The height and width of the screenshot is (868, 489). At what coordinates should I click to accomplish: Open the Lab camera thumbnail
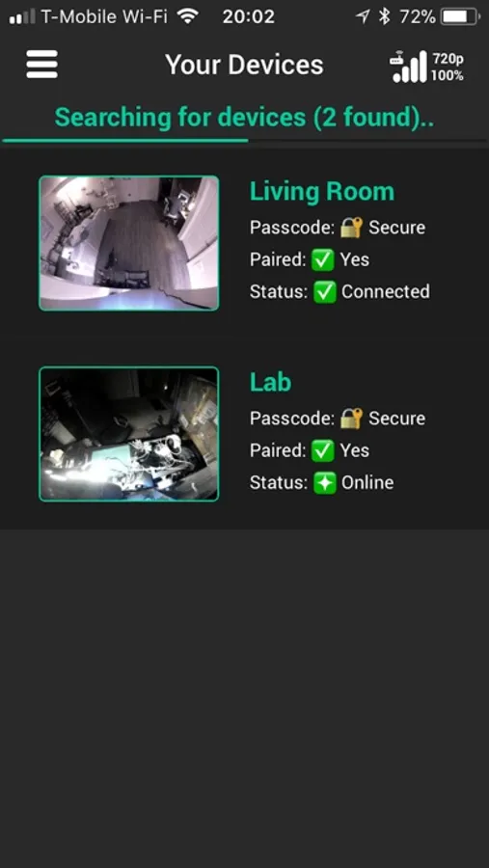click(129, 434)
